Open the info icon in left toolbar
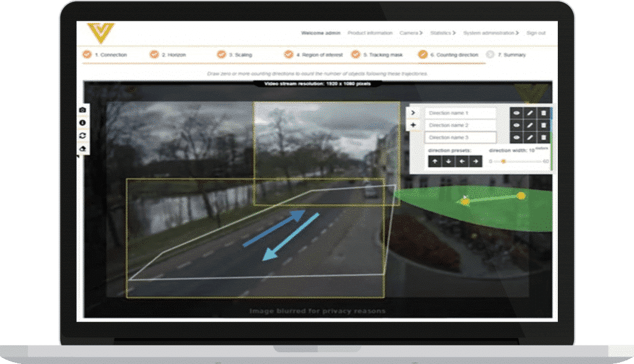Viewport: 634px width, 364px height. click(x=83, y=123)
